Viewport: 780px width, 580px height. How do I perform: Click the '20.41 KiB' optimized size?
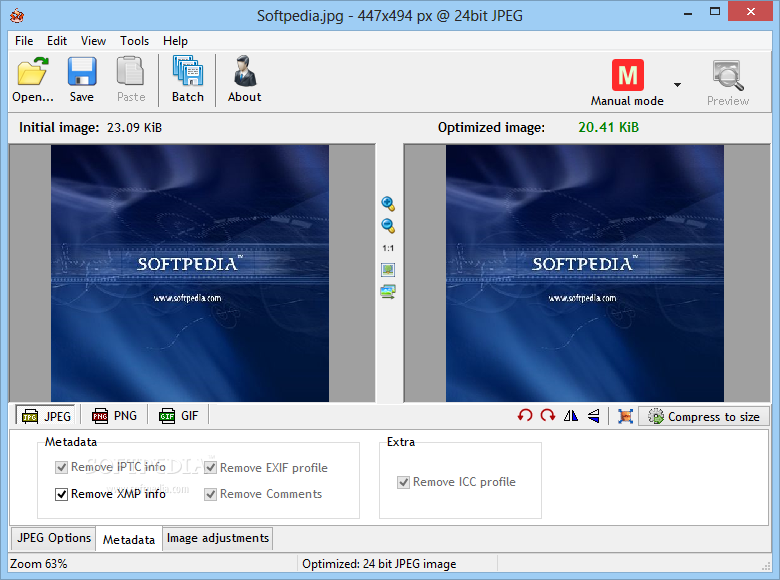(608, 127)
